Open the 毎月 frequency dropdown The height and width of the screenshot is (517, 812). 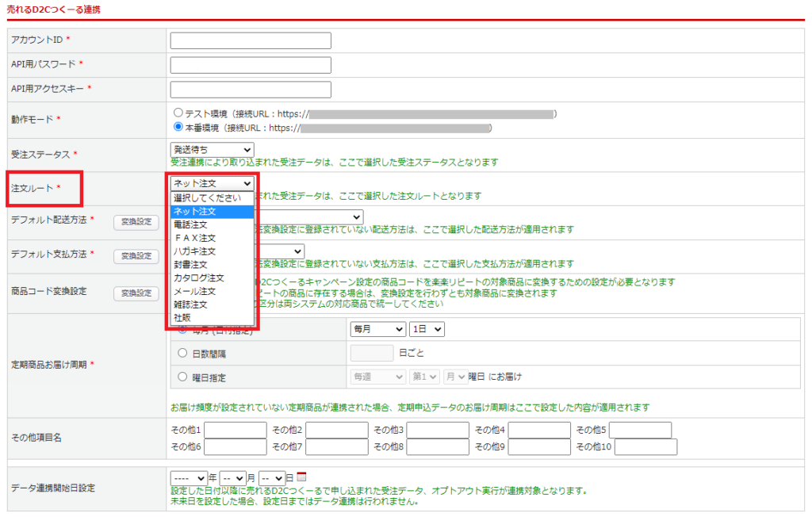[378, 329]
